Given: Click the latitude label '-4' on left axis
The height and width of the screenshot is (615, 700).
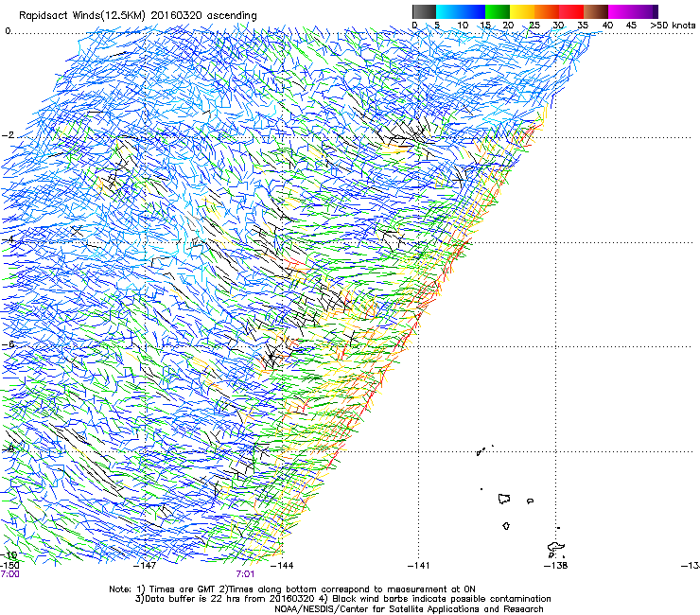Looking at the screenshot, I should point(9,239).
